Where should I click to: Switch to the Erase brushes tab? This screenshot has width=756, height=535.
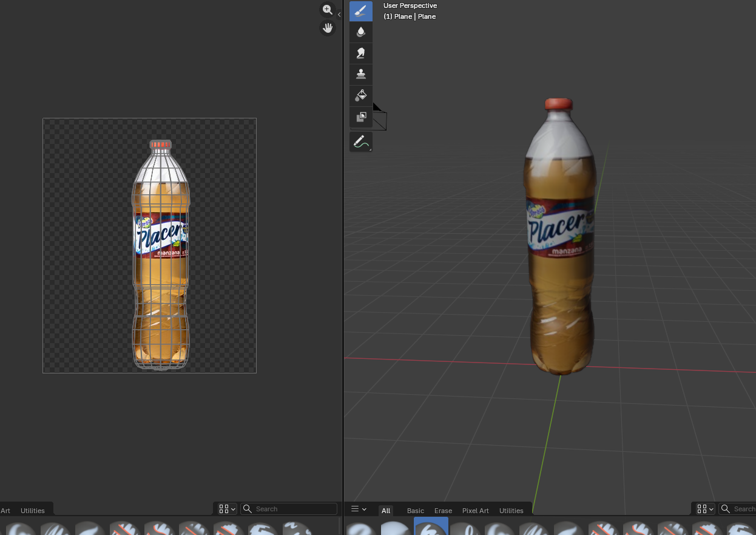tap(443, 510)
